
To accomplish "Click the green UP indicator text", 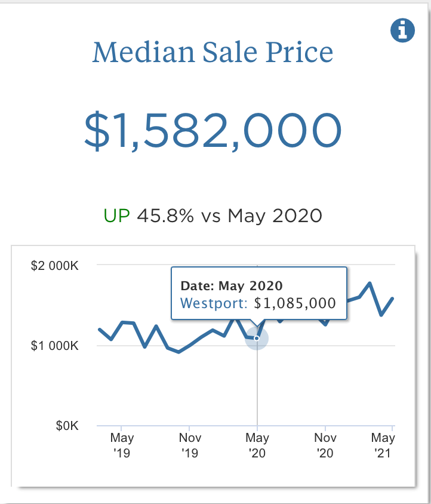I will 117,216.
